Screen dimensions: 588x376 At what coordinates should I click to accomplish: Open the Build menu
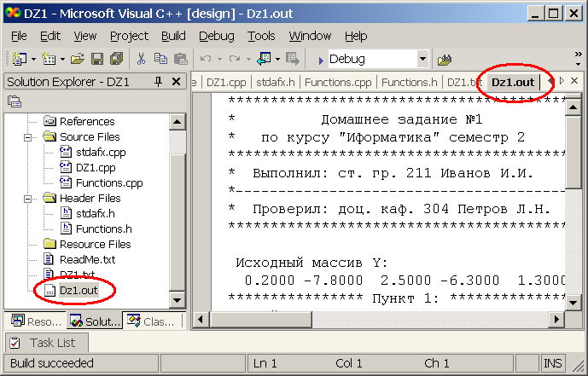coord(173,36)
